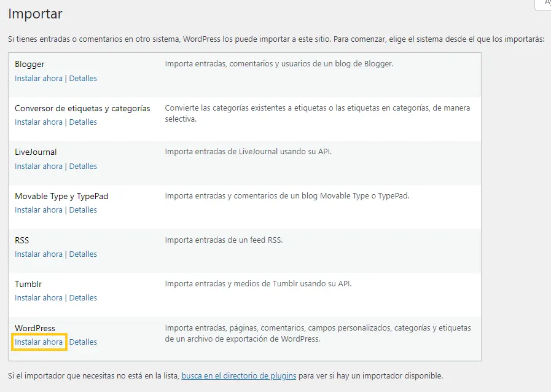Select the 'Importar' page heading
551x392 pixels.
coord(35,14)
